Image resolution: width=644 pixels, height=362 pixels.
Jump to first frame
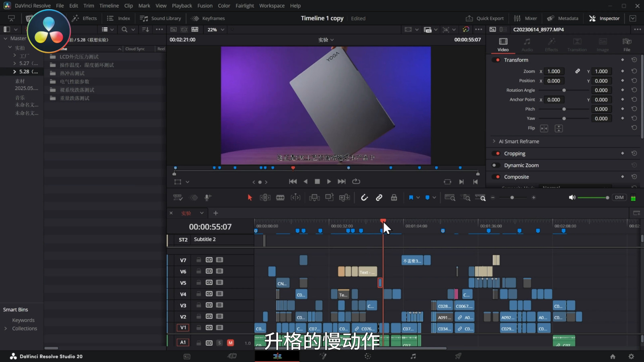tap(293, 182)
